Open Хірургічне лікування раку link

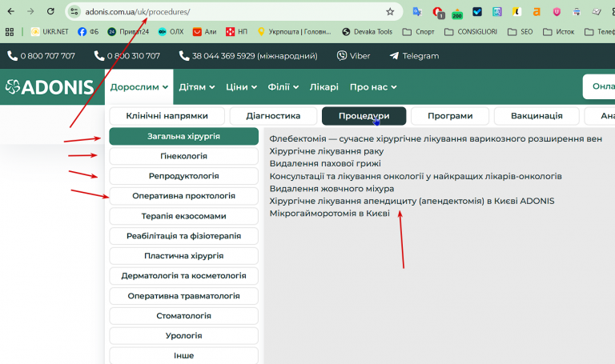(x=327, y=151)
